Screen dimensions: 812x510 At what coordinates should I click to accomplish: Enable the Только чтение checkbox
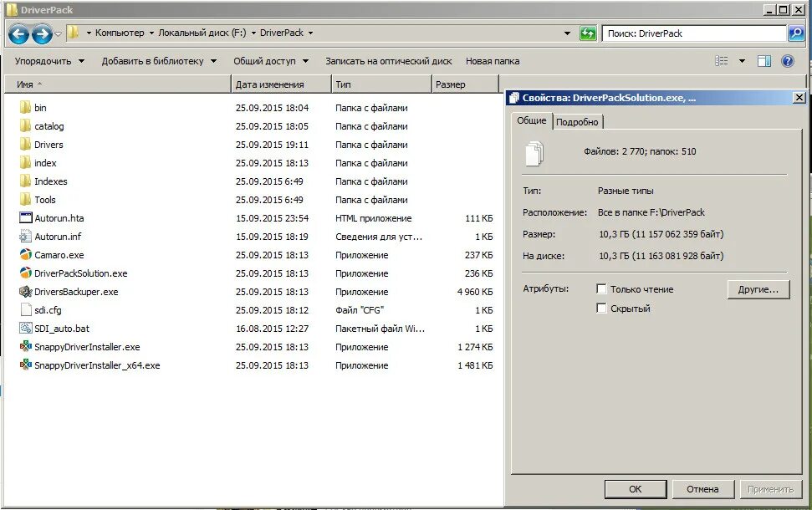[x=601, y=289]
